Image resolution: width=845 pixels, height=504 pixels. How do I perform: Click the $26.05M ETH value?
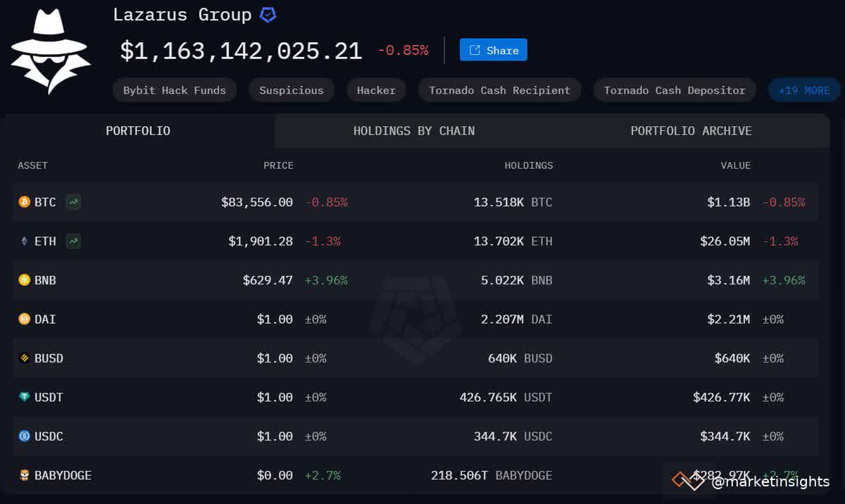[725, 241]
